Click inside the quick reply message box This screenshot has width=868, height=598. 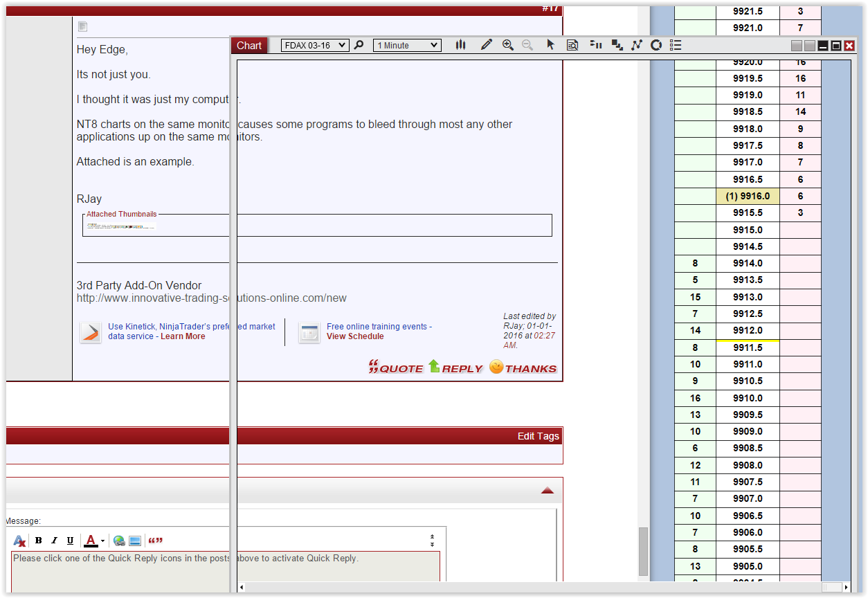coord(226,566)
